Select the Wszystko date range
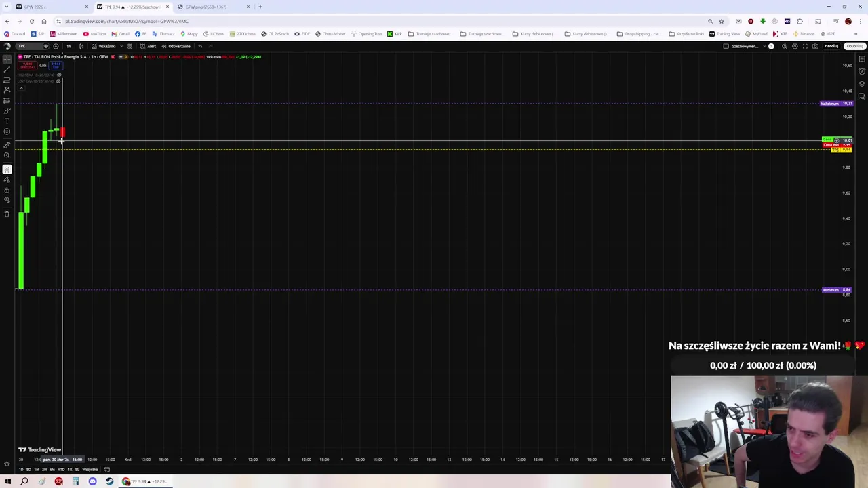868x488 pixels. [x=90, y=470]
